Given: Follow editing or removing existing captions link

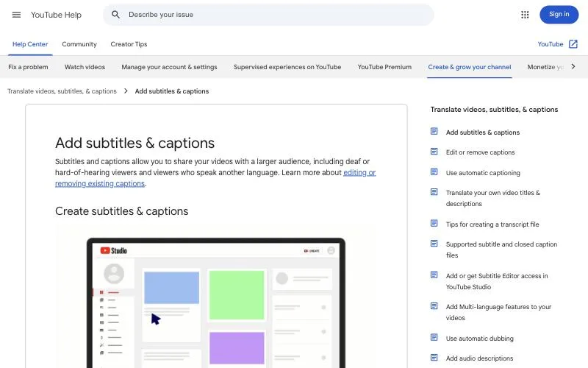Looking at the screenshot, I should (359, 173).
